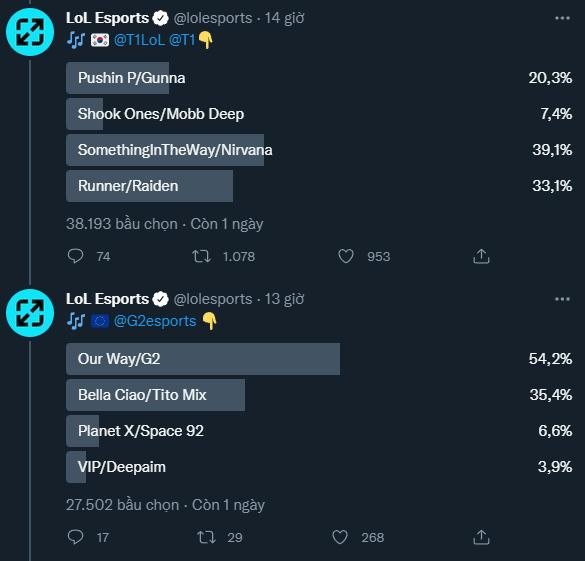Share the T1 song poll tweet

click(481, 257)
